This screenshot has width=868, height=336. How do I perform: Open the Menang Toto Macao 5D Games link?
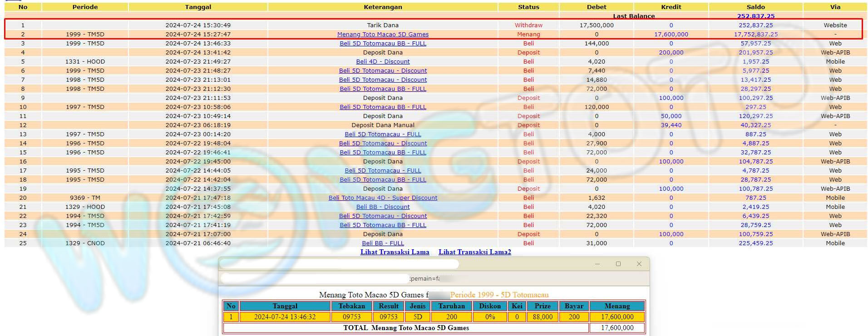[x=383, y=35]
